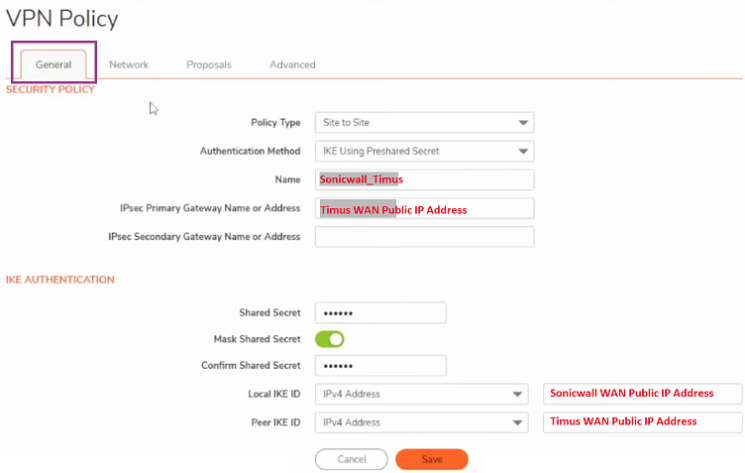Click the SECURITY POLICY heading
This screenshot has width=745, height=473.
coord(50,90)
